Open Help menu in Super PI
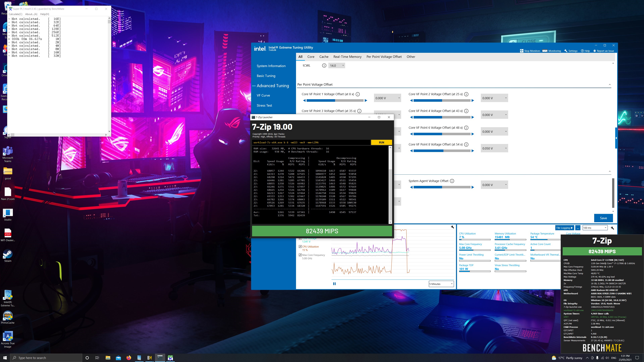644x362 pixels. [x=45, y=14]
